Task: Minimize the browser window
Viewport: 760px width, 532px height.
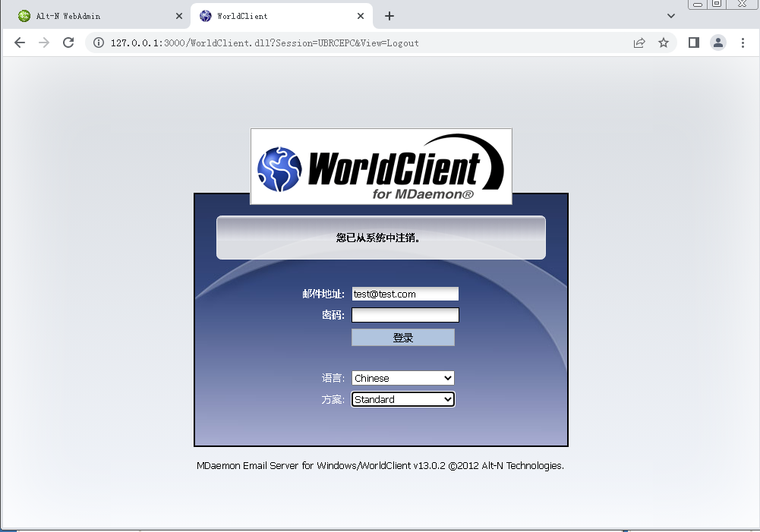Action: (698, 4)
